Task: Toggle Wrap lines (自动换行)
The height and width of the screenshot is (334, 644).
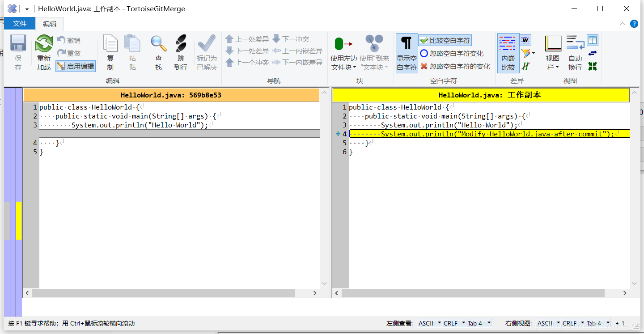Action: [x=575, y=53]
